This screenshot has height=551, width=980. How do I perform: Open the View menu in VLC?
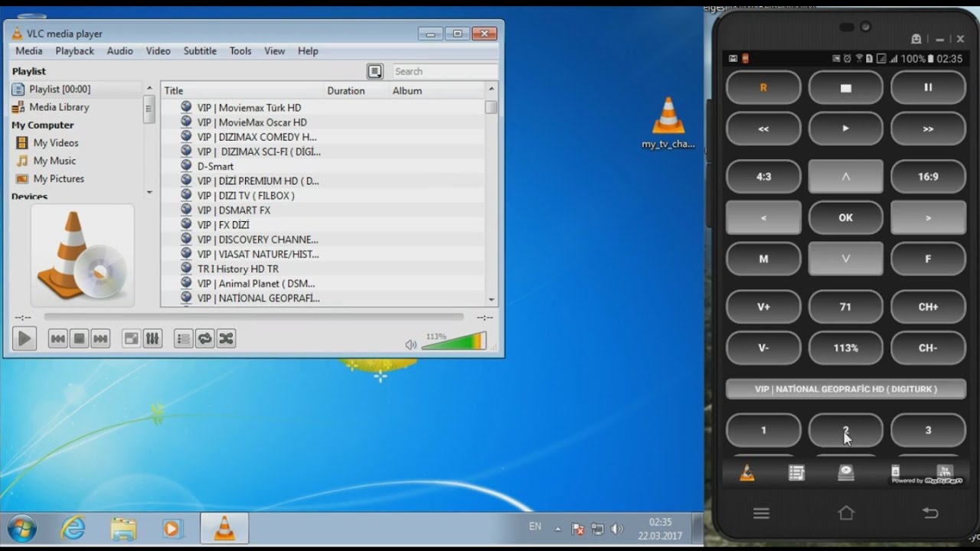274,51
